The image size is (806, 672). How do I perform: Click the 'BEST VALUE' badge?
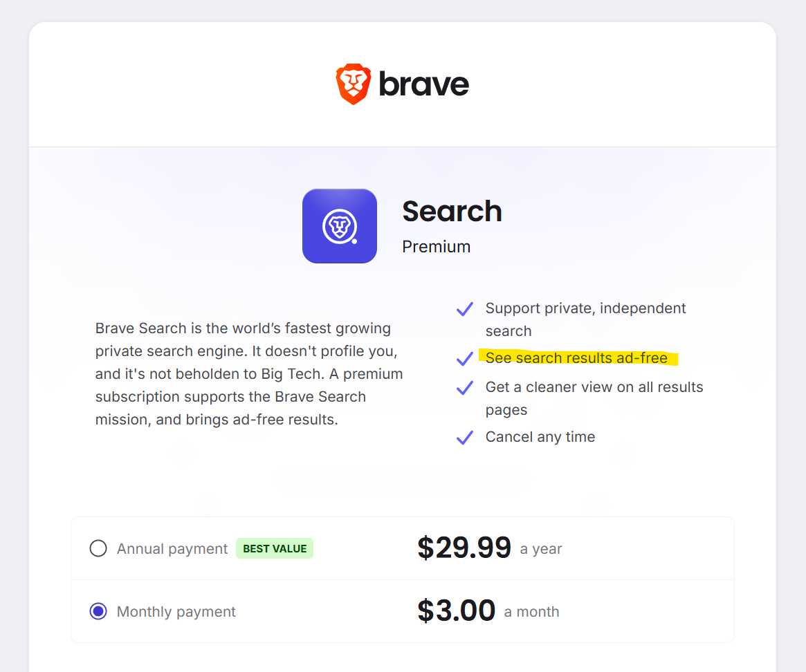pyautogui.click(x=274, y=548)
